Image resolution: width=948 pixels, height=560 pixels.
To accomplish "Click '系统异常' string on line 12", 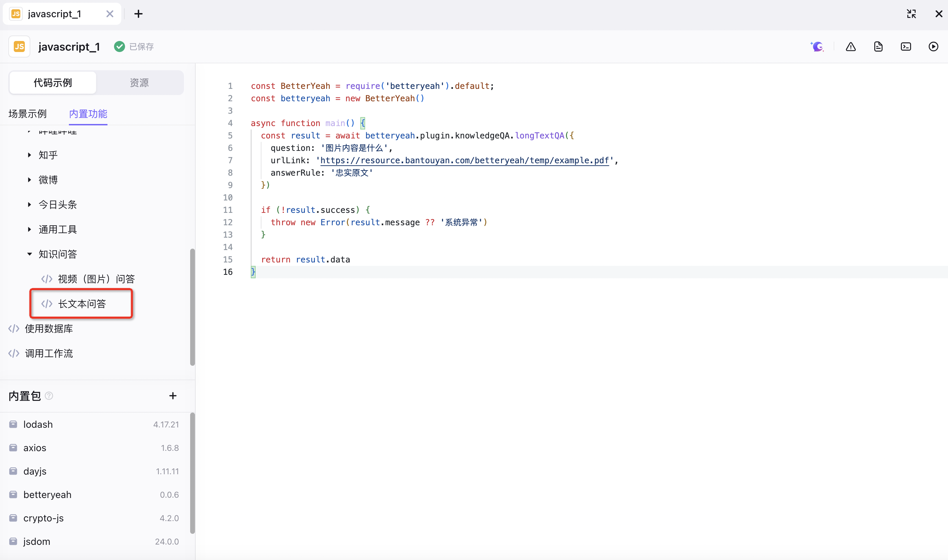I will pyautogui.click(x=462, y=222).
